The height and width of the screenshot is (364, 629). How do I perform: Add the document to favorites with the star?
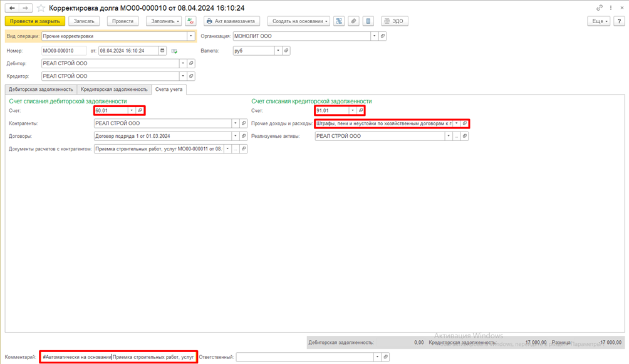[x=41, y=8]
